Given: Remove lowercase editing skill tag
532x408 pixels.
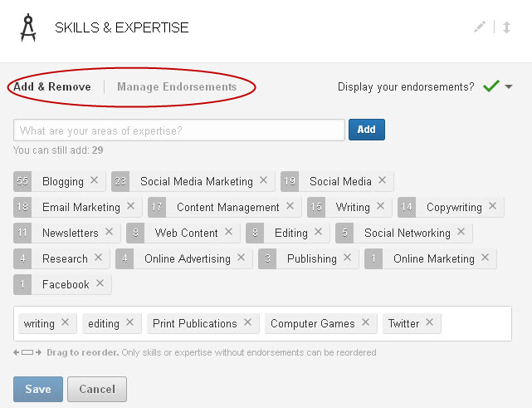Looking at the screenshot, I should (x=129, y=322).
